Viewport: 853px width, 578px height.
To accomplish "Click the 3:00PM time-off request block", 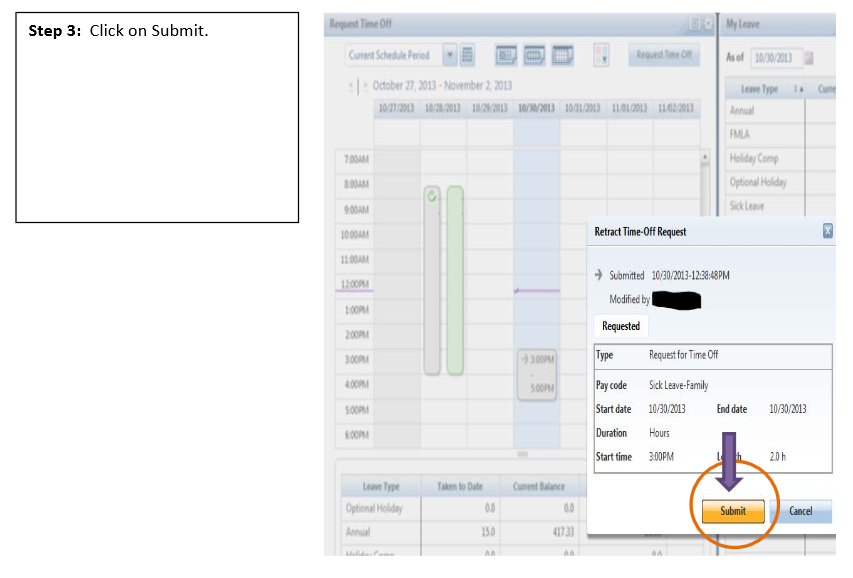I will [x=536, y=371].
